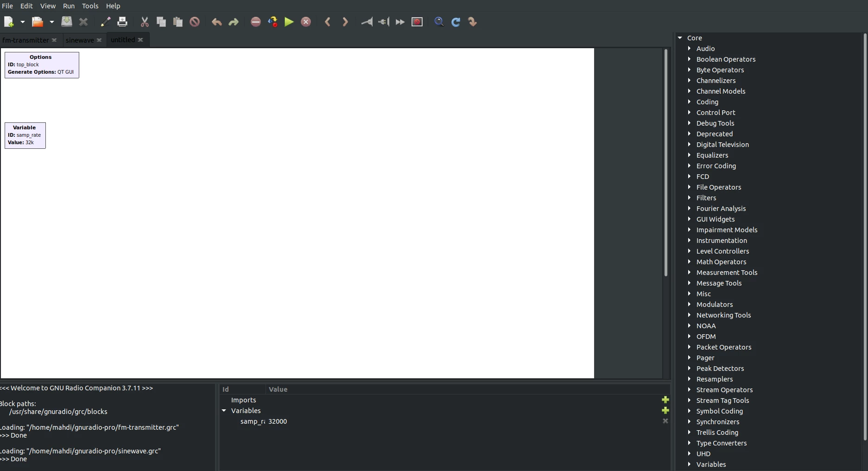Reload blocks with the blue refresh icon

[456, 22]
